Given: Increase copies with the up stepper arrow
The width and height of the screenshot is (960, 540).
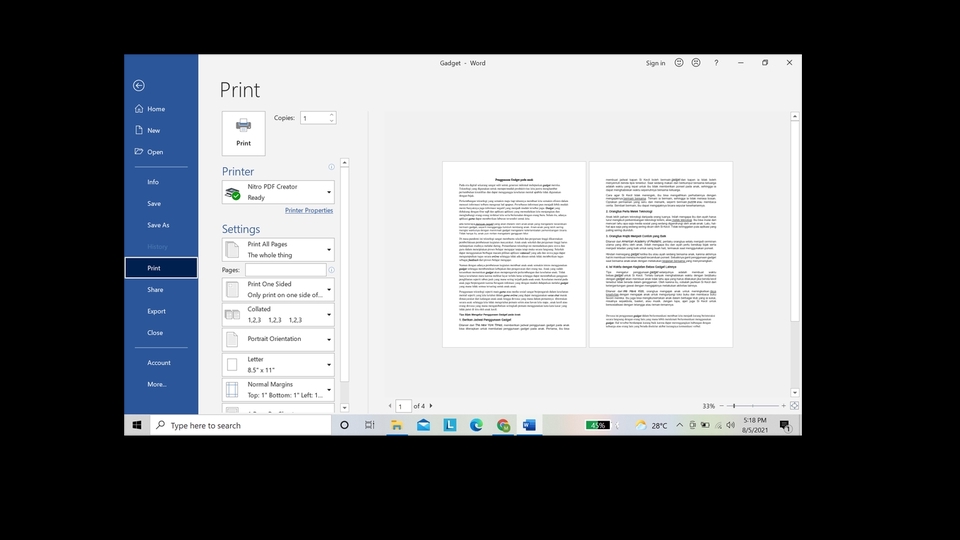Looking at the screenshot, I should (x=332, y=114).
